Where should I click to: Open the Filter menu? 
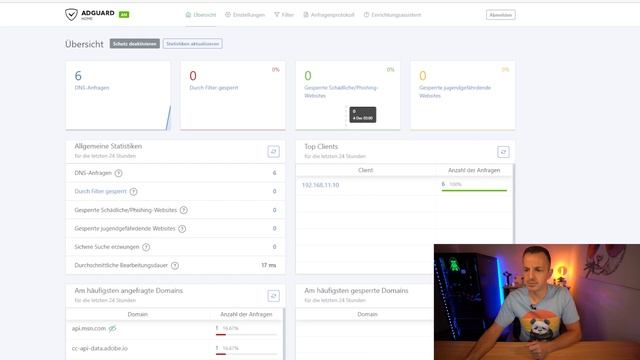[284, 15]
